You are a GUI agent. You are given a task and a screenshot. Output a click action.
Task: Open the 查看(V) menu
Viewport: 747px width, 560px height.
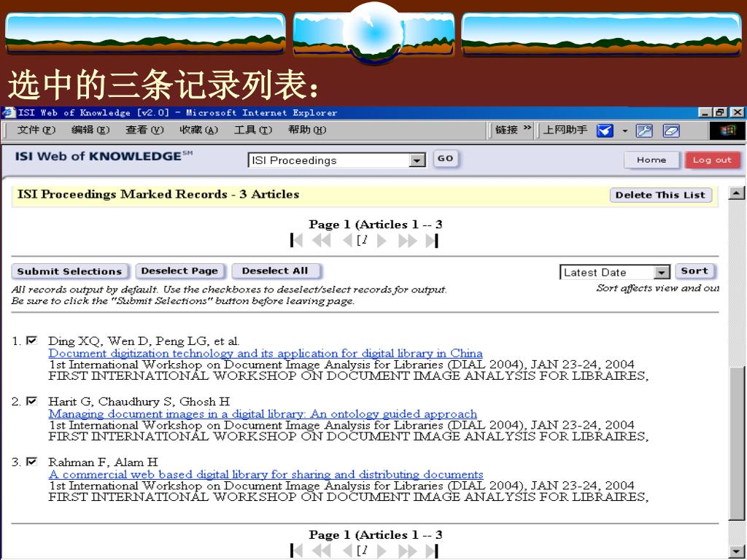click(144, 130)
